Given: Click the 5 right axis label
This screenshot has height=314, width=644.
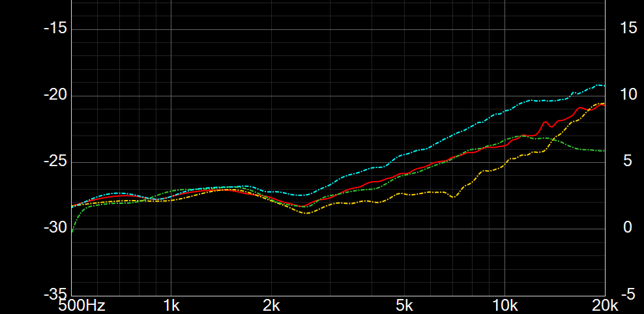Looking at the screenshot, I should (x=628, y=161).
